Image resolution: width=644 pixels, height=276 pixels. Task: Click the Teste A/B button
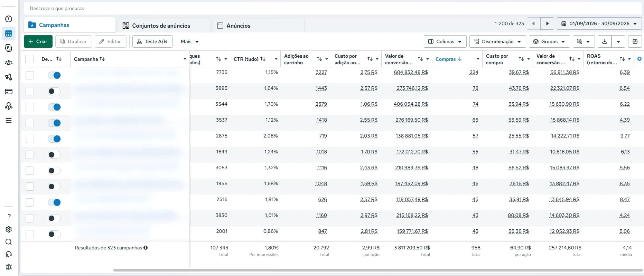coord(152,41)
